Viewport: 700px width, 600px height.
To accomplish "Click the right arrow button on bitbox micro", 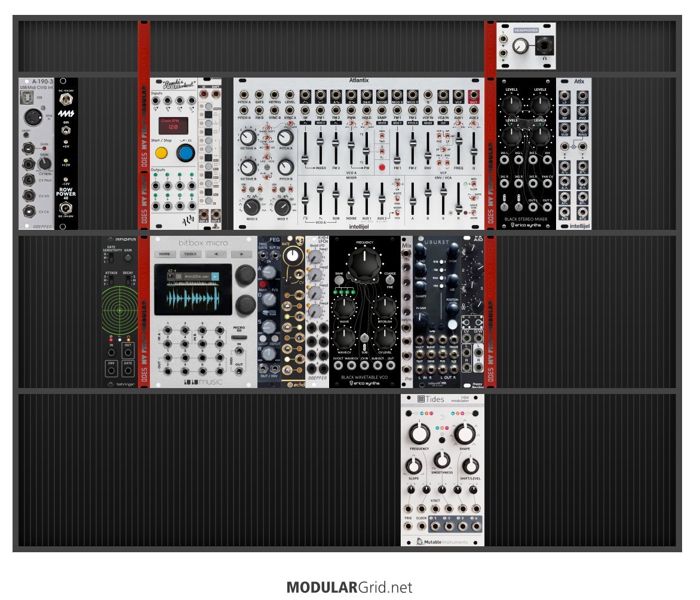I will tap(241, 254).
